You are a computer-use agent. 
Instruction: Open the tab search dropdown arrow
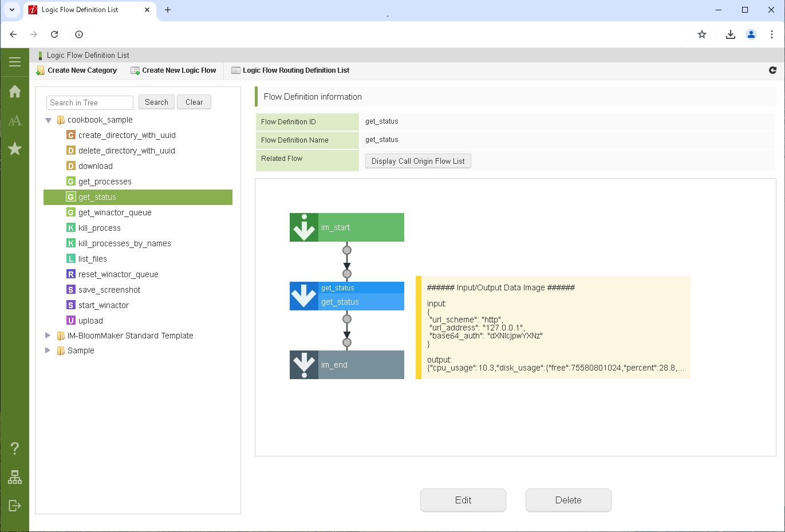(x=12, y=10)
